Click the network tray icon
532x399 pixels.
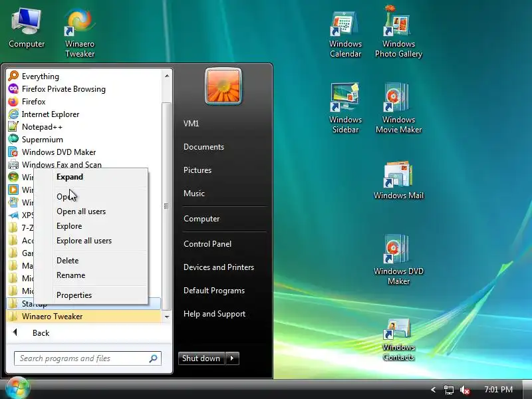click(448, 390)
